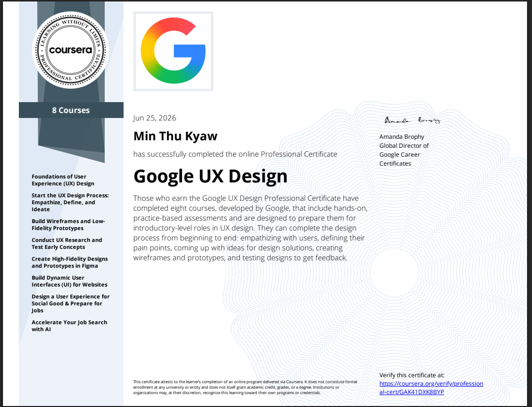Viewport: 532px width, 407px height.
Task: Click the date 'Jun 25, 2026'
Action: (x=155, y=118)
